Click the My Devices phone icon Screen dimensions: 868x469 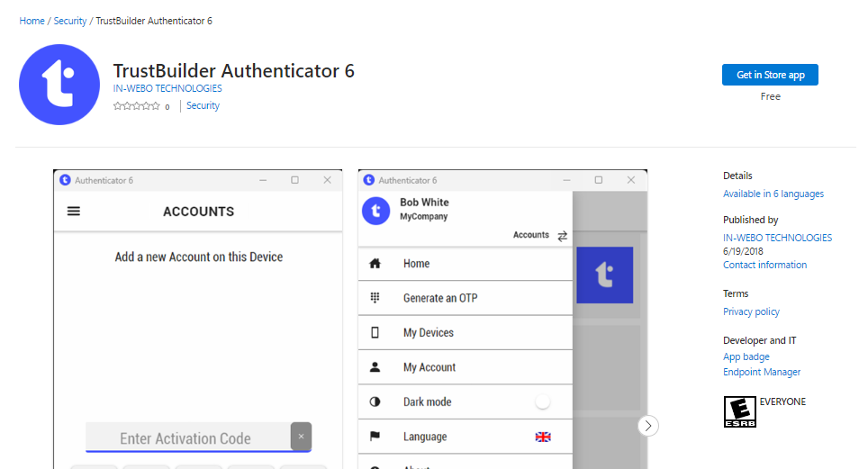tap(375, 333)
